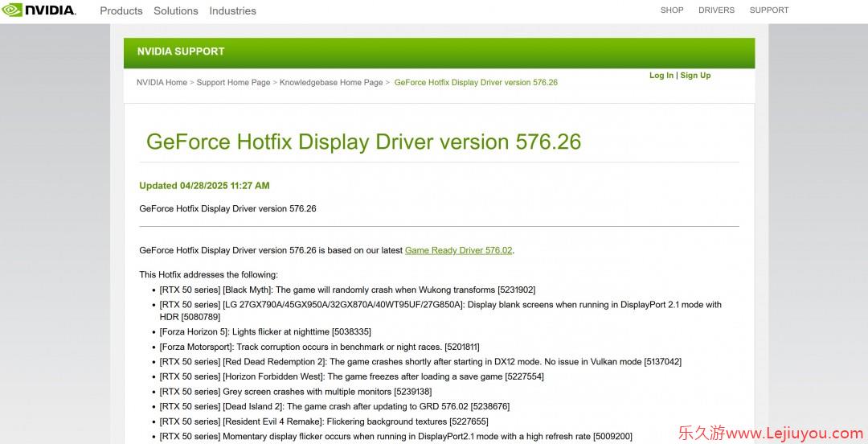Open Knowledgebase Home Page breadcrumb
Image resolution: width=868 pixels, height=444 pixels.
click(331, 82)
